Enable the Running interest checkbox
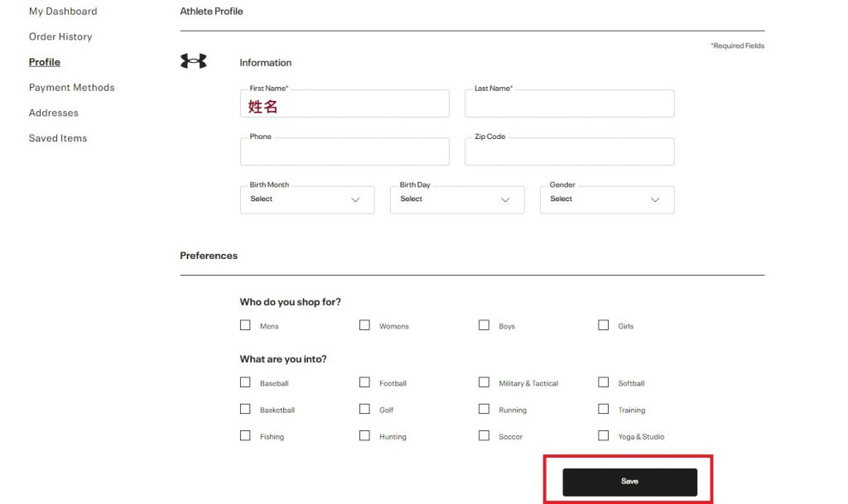Viewport: 848px width, 504px height. coord(484,409)
